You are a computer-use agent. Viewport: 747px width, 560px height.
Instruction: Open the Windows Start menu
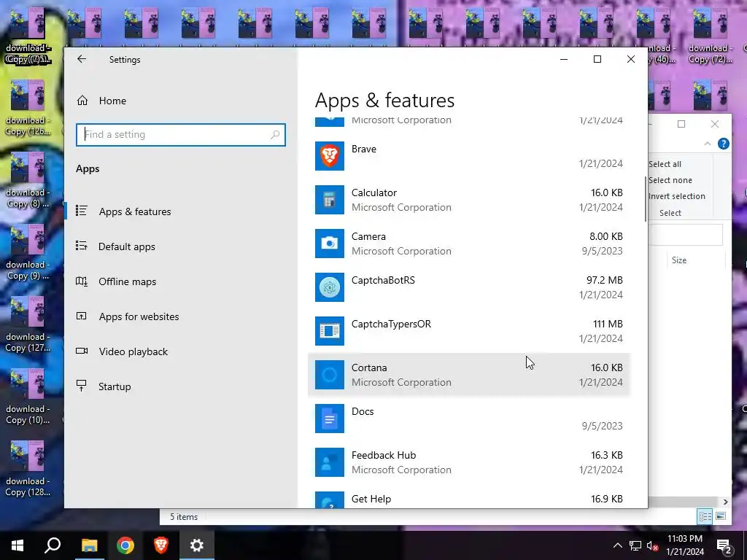point(18,545)
